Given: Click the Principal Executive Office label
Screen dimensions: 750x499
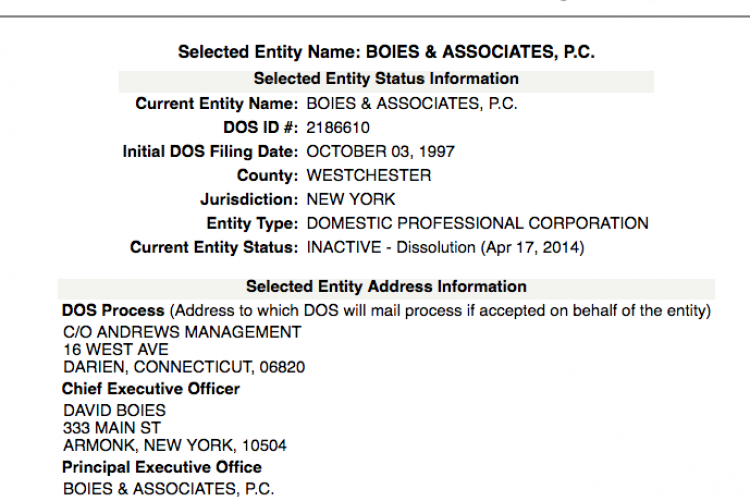Looking at the screenshot, I should tap(162, 467).
